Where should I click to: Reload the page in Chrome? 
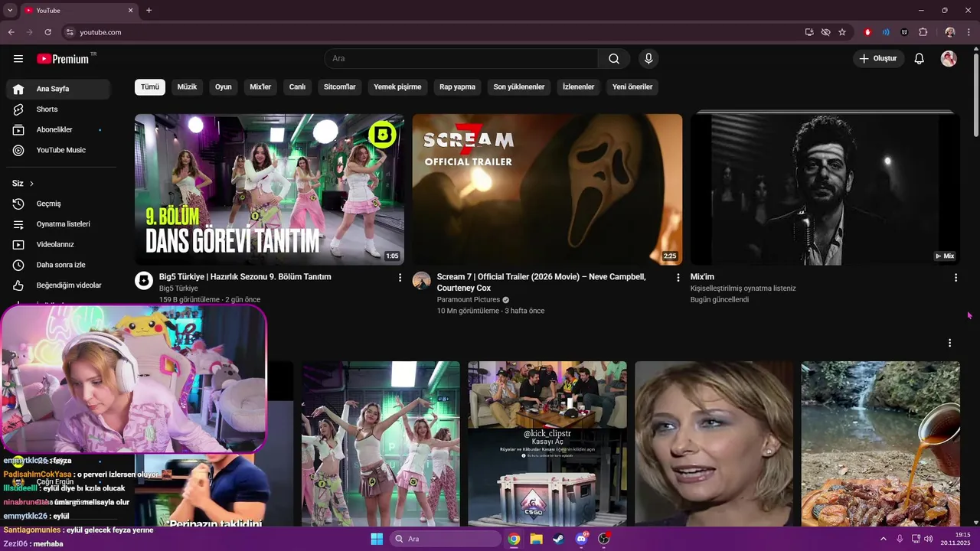(47, 32)
